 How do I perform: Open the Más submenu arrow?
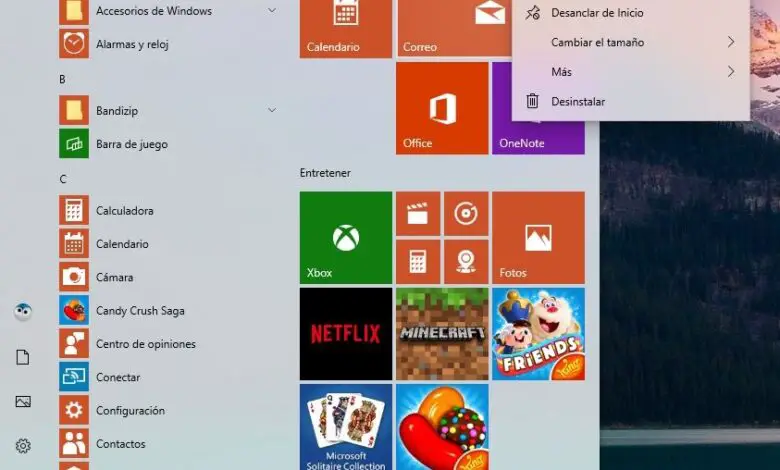point(731,72)
